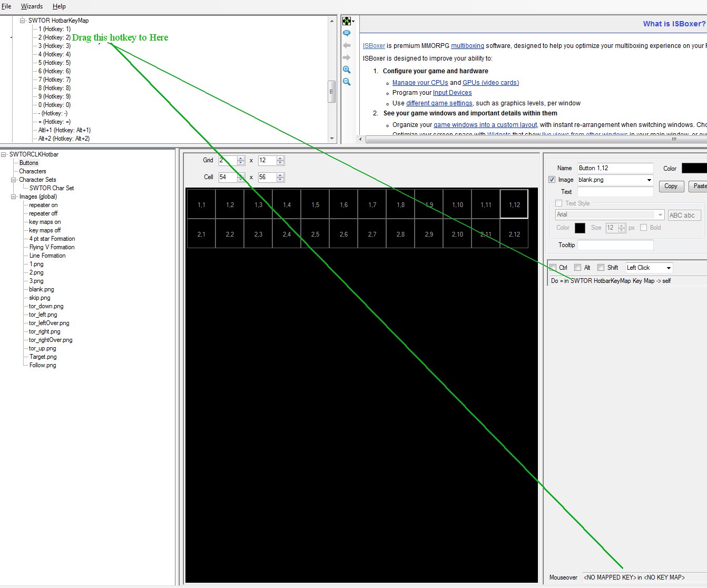Viewport: 707px width, 588px height.
Task: Click the Name field containing Button 1,12
Action: [615, 168]
